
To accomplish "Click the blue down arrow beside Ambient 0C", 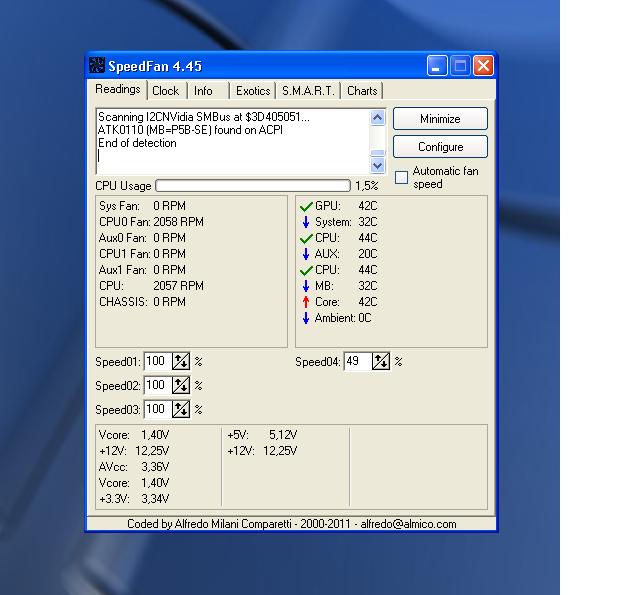I will 306,318.
